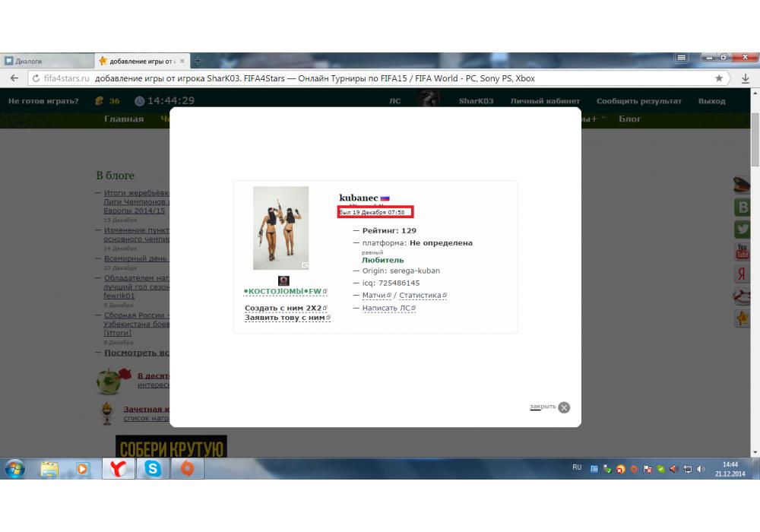Click the star sidebar icon
Image resolution: width=760 pixels, height=532 pixels.
(742, 318)
